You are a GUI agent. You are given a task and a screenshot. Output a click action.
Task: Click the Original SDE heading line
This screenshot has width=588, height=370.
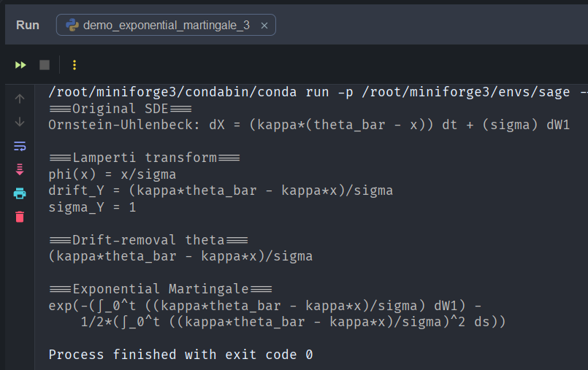pyautogui.click(x=120, y=109)
